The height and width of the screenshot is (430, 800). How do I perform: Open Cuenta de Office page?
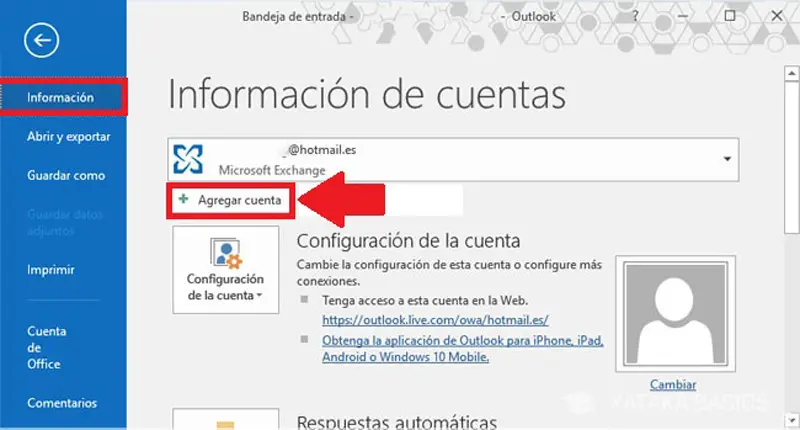pos(46,347)
